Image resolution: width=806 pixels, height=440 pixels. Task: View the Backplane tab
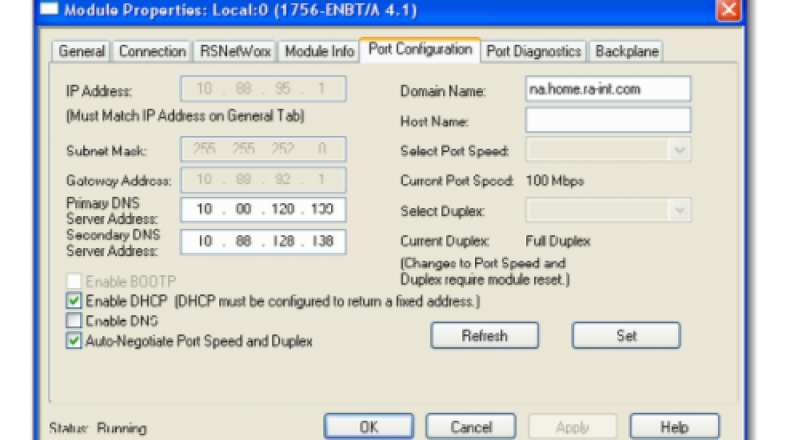(x=627, y=51)
